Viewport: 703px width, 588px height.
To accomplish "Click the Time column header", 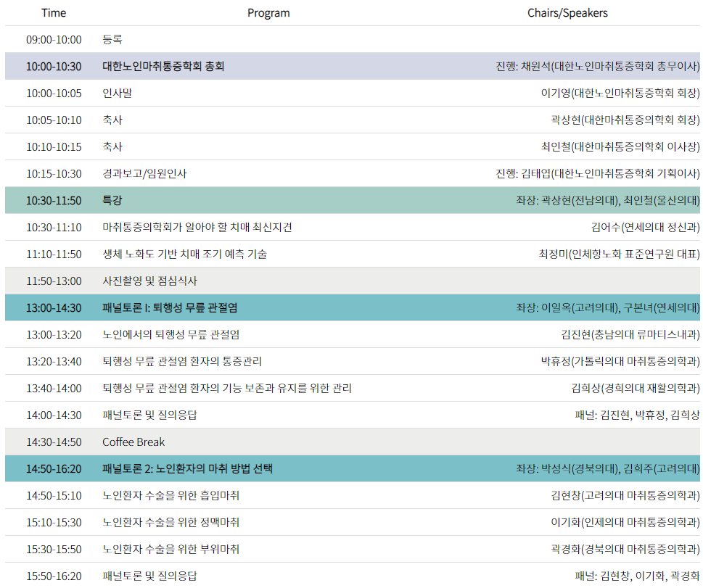I will point(54,13).
